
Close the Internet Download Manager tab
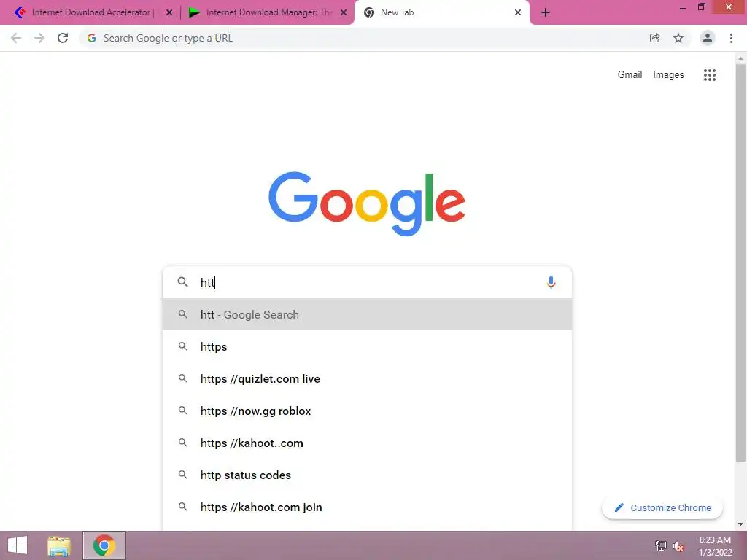click(x=344, y=13)
